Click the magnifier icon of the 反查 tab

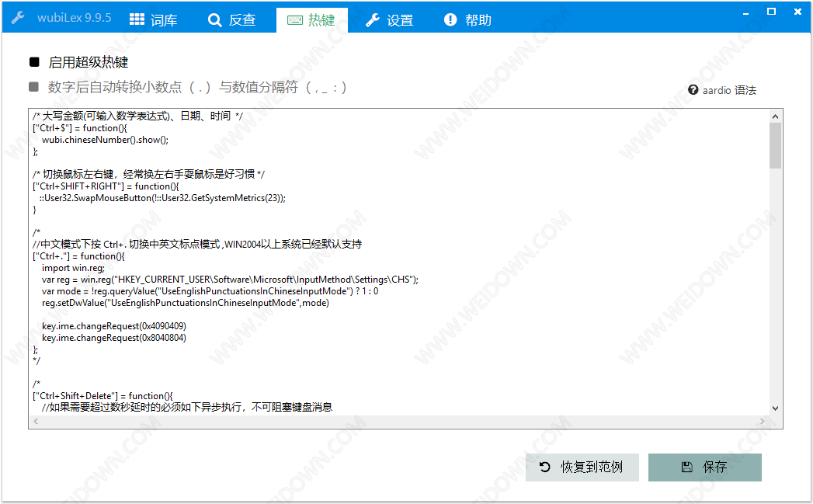[215, 20]
